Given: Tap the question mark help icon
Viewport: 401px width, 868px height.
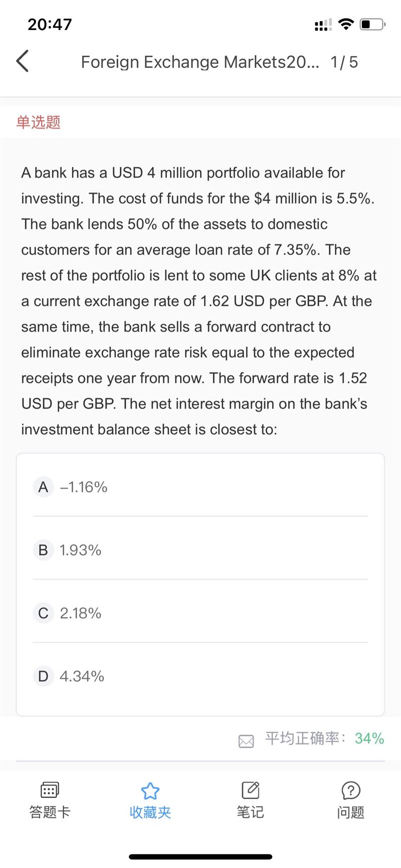Looking at the screenshot, I should 350,790.
